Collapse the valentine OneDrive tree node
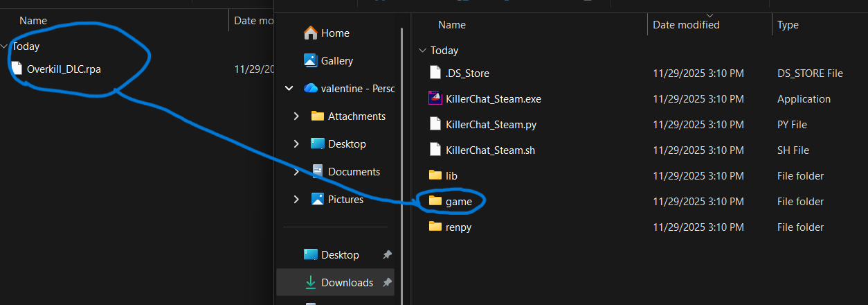The height and width of the screenshot is (305, 868). (x=289, y=89)
